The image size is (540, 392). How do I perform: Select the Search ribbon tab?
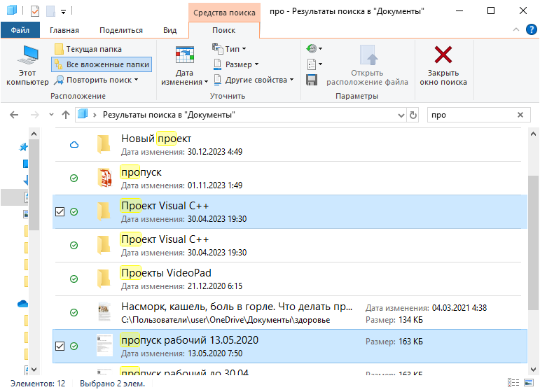pos(224,30)
